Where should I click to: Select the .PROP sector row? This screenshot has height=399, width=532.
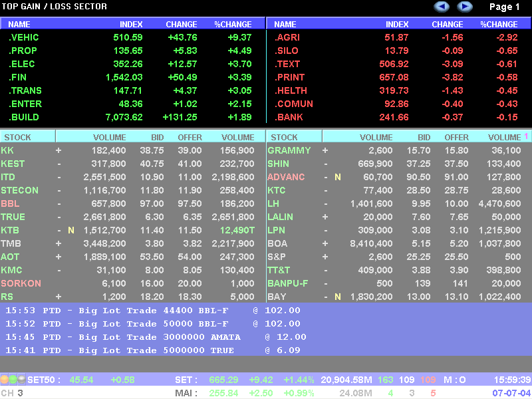pos(132,51)
